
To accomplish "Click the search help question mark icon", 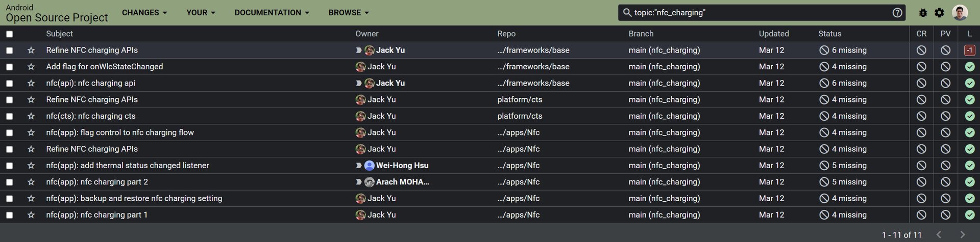I will (897, 13).
